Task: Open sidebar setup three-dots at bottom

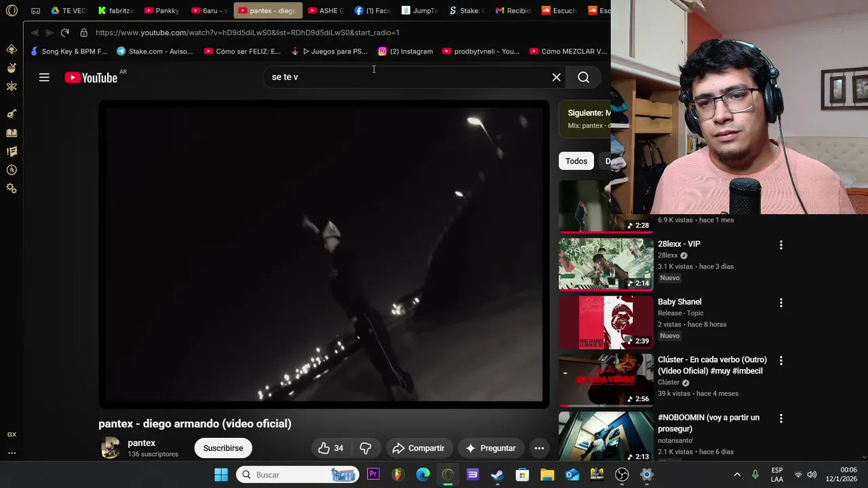Action: point(12,453)
